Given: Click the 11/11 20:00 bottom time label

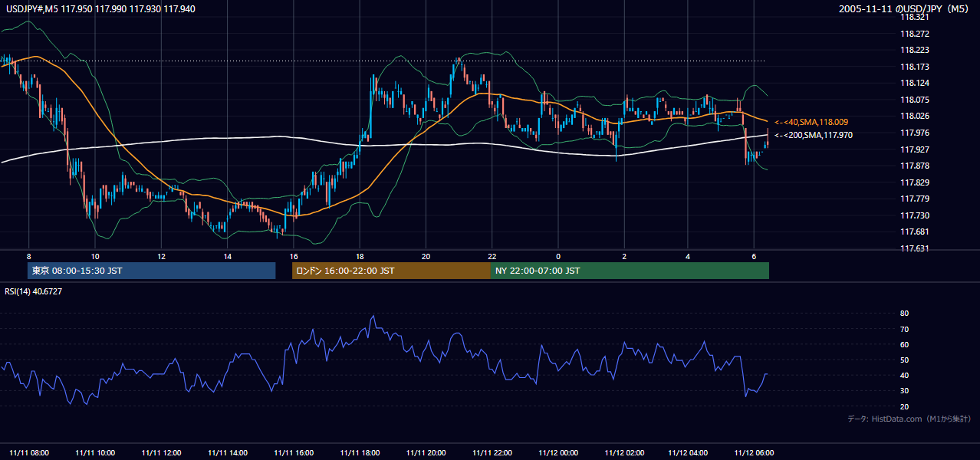Looking at the screenshot, I should (426, 453).
